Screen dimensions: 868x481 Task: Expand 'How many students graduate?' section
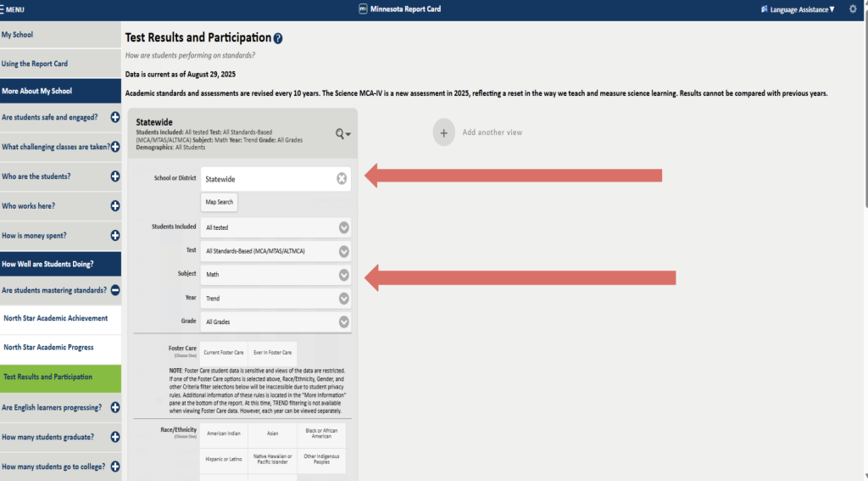click(x=115, y=438)
